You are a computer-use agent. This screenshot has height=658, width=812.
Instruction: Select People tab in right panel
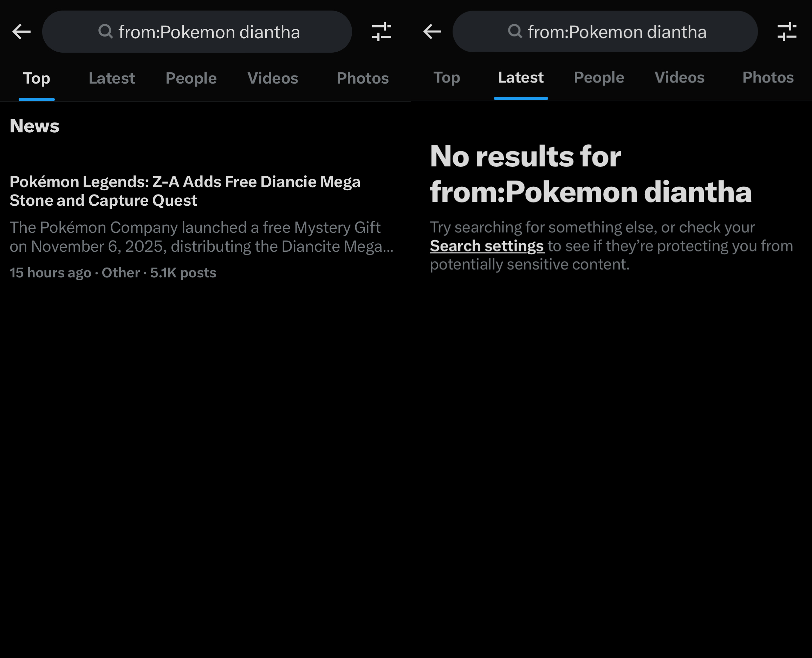point(598,78)
